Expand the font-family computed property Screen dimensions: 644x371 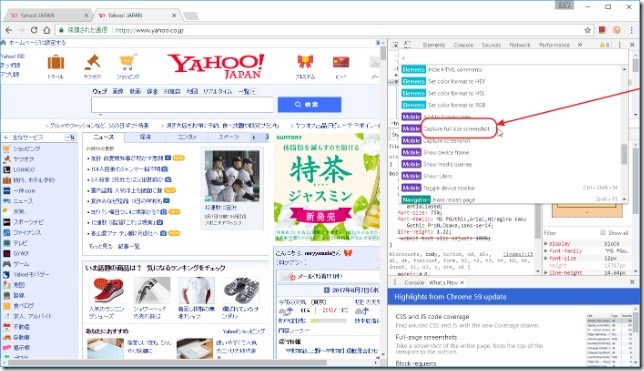546,251
